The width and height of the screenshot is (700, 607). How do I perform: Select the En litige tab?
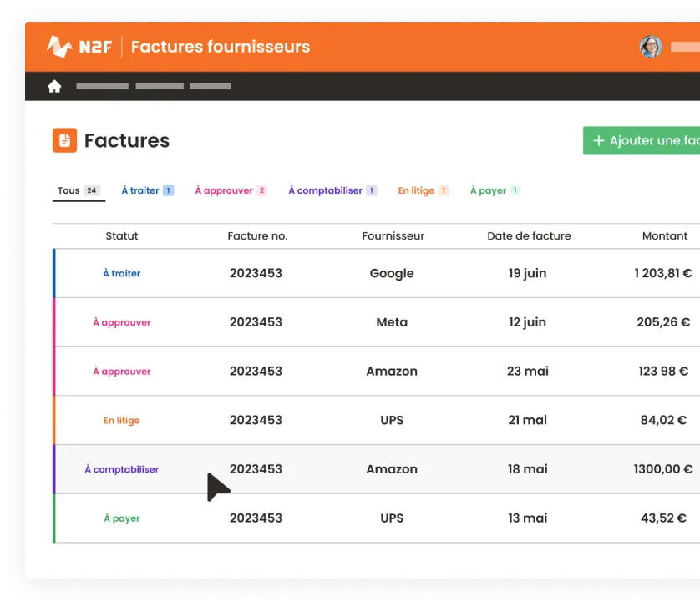[x=416, y=190]
